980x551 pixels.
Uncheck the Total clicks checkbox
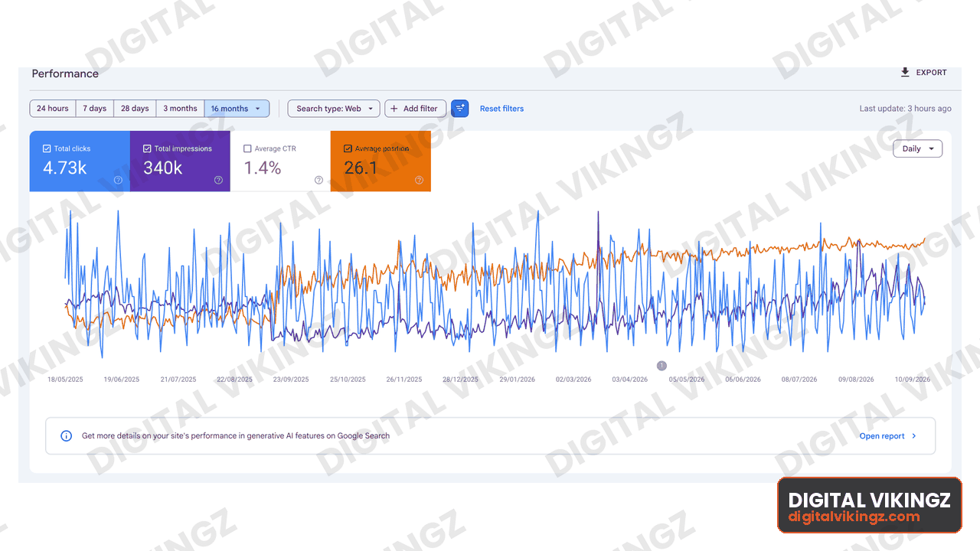point(47,148)
